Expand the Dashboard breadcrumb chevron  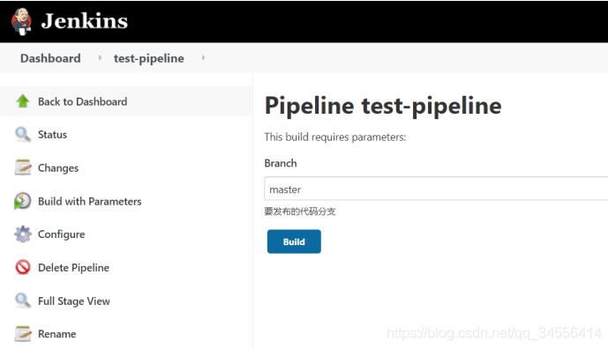[x=100, y=58]
